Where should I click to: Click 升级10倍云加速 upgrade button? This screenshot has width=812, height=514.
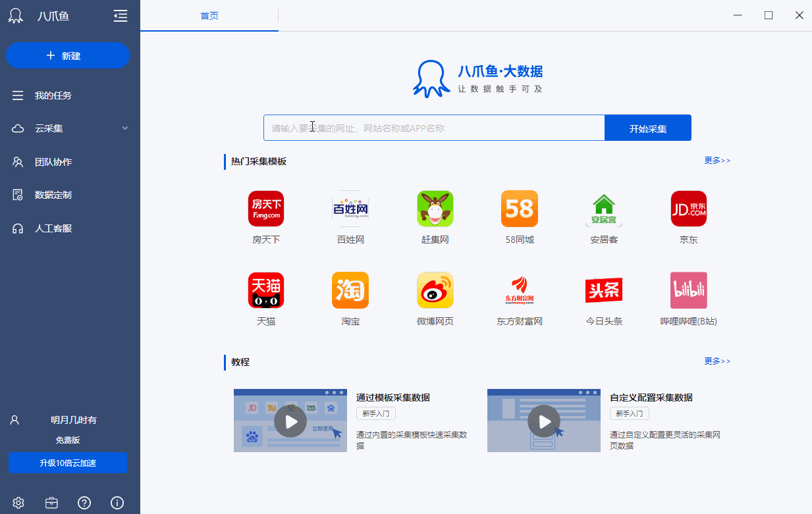coord(68,463)
